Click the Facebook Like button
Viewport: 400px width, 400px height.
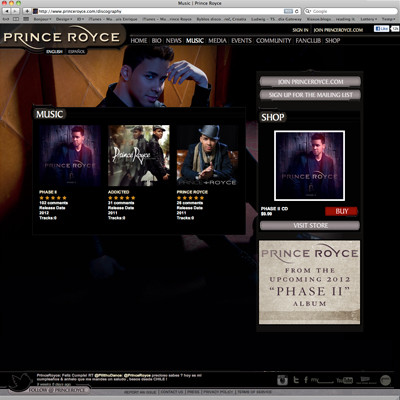382,29
